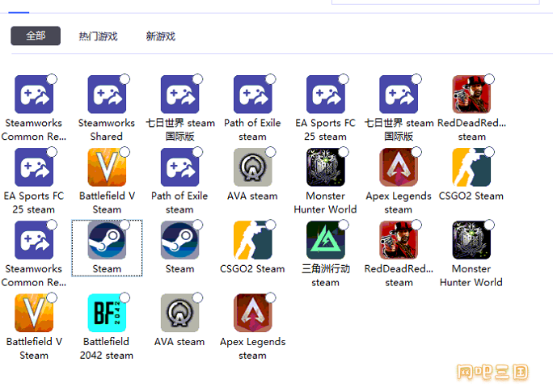Tick circle on top-row RedDeadRed steam
Screen dimensions: 553x392
click(489, 79)
